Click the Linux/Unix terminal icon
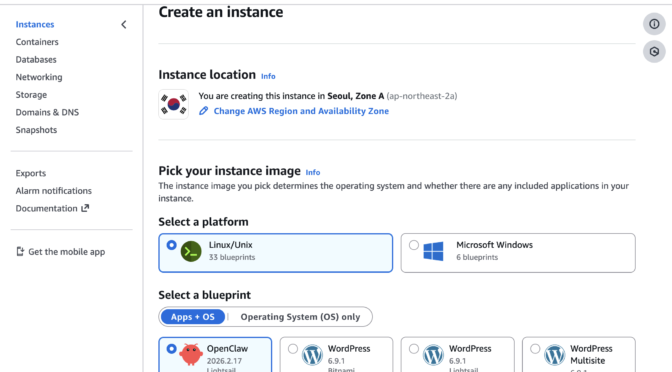The height and width of the screenshot is (372, 672). pos(191,251)
